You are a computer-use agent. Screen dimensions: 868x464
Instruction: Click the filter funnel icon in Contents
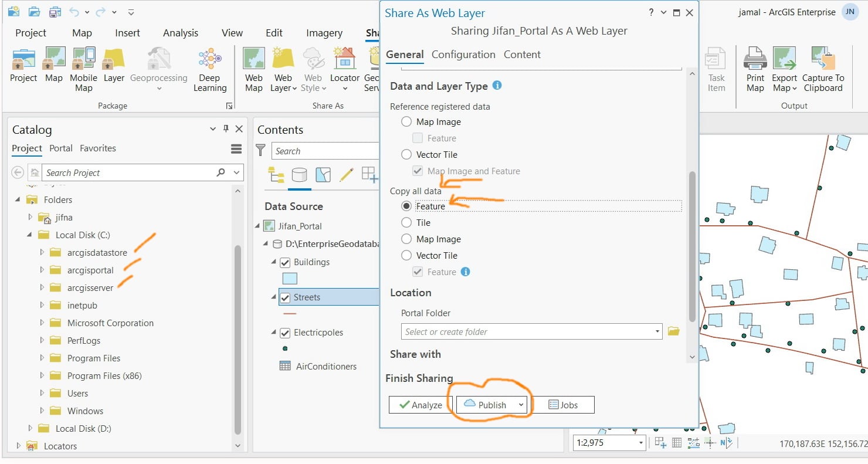262,151
